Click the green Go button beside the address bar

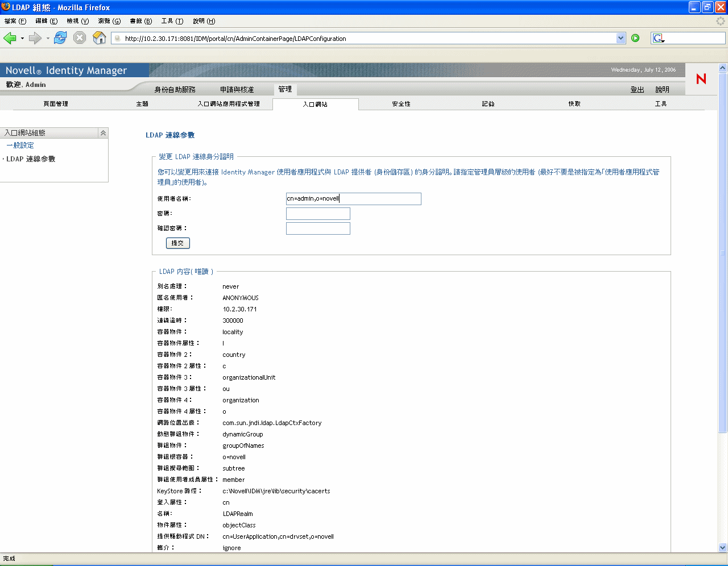point(635,38)
